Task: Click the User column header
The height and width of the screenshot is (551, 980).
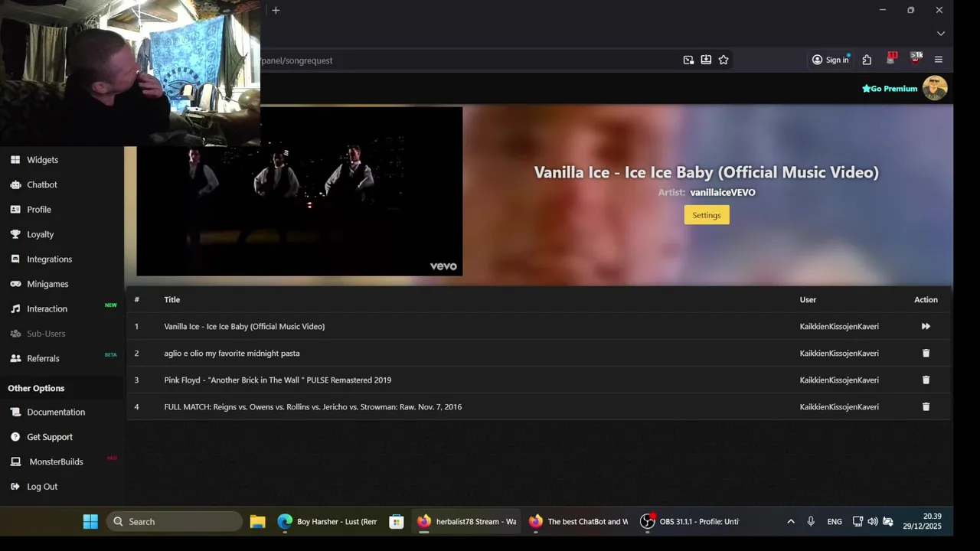Action: (x=808, y=299)
